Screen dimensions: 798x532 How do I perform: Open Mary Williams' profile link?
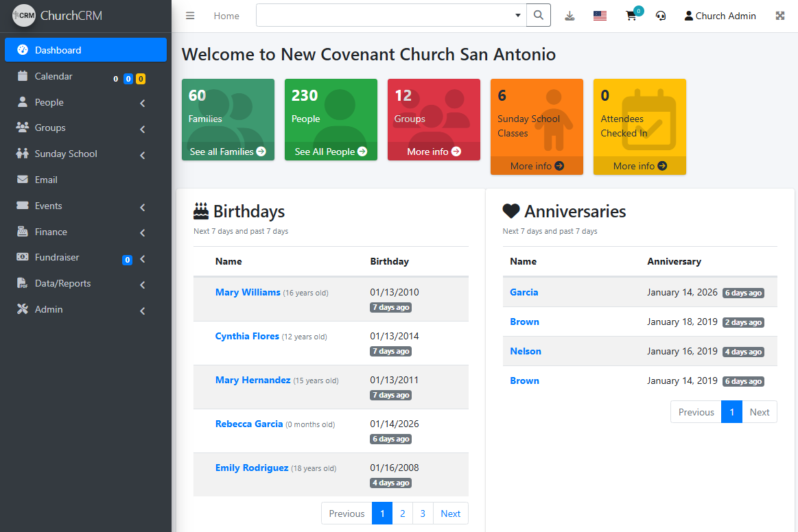point(248,292)
